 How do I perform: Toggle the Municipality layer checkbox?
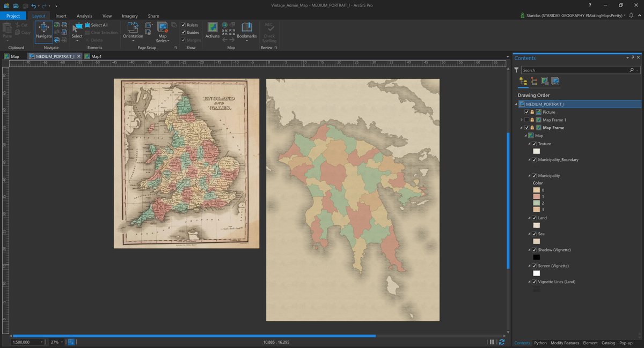pos(535,176)
